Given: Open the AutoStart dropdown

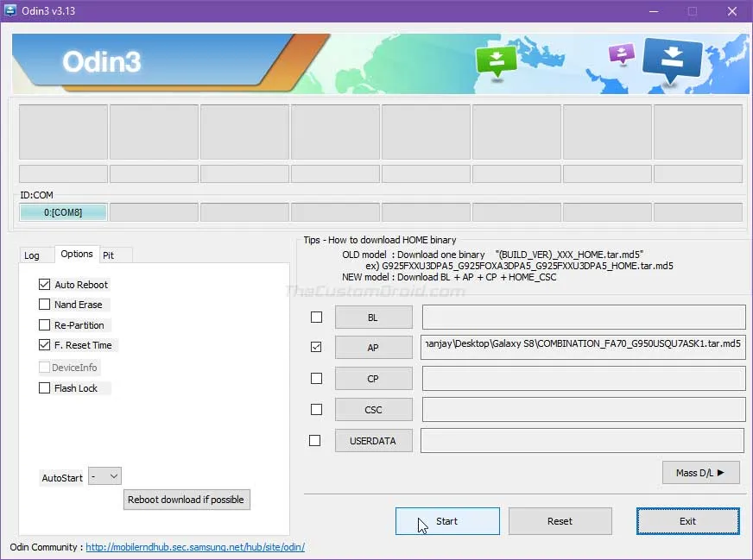Looking at the screenshot, I should [x=105, y=476].
